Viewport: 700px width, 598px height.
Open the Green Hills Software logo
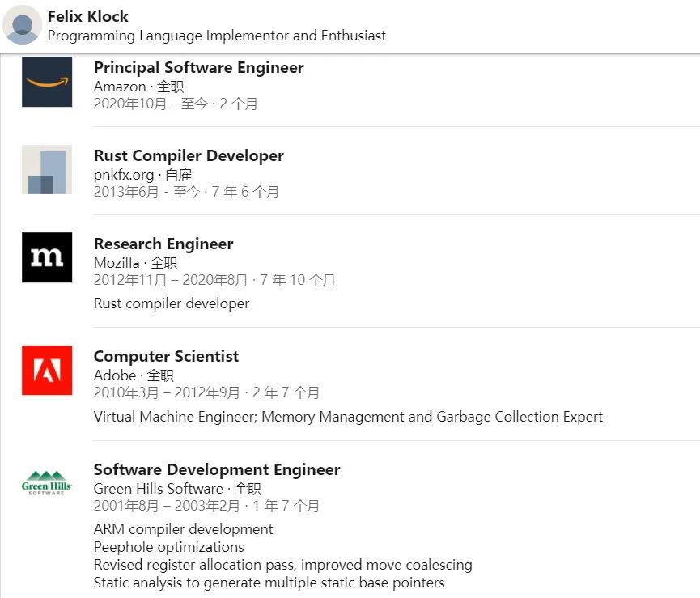pos(47,483)
